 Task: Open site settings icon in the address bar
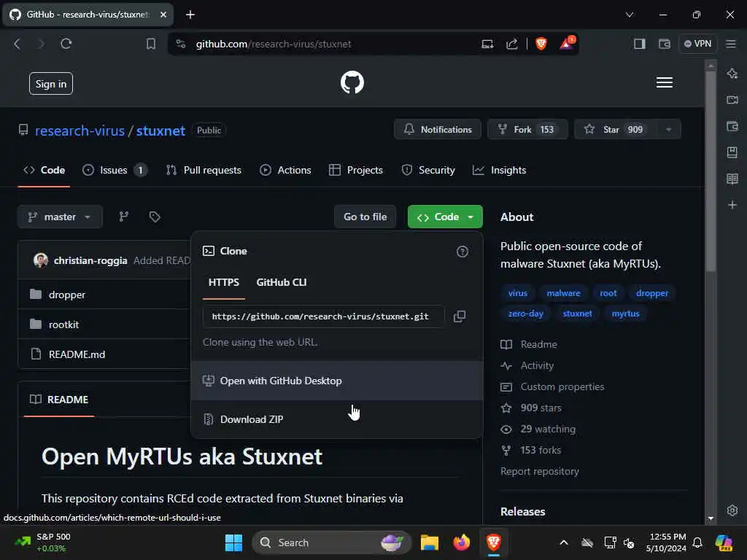point(181,44)
